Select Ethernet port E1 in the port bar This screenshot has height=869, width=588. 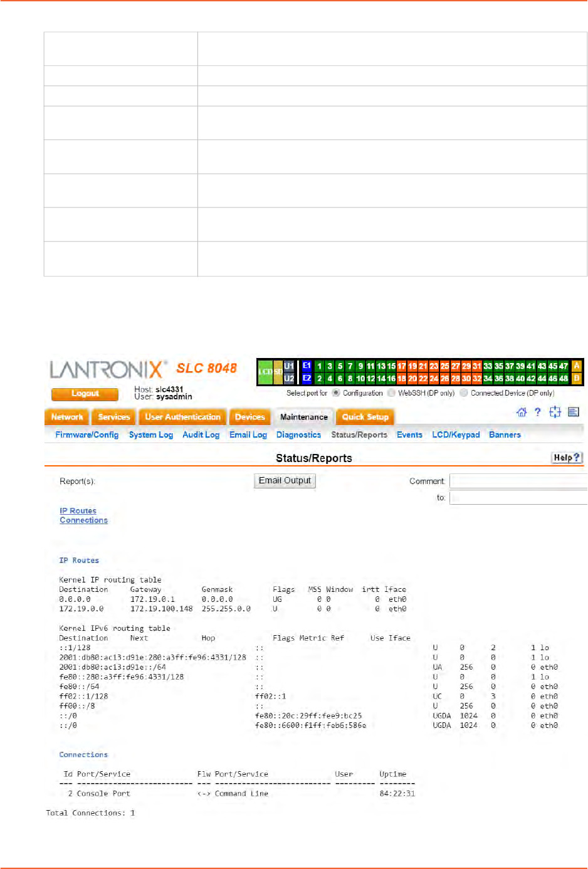(307, 366)
